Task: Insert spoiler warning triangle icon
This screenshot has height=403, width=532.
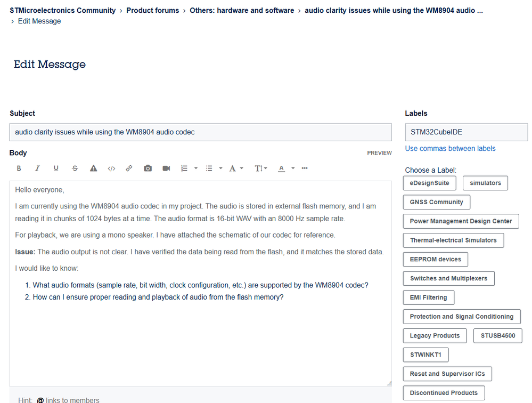Action: [93, 168]
